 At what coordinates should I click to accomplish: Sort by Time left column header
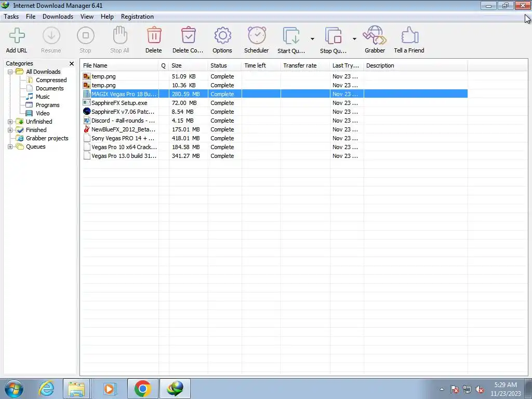(x=261, y=65)
